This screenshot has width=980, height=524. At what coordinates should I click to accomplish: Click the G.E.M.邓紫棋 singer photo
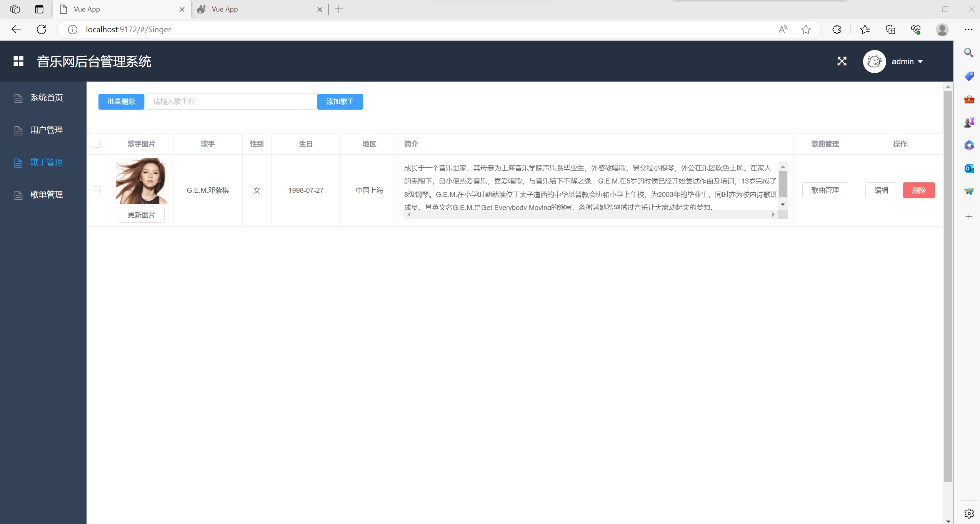(142, 181)
